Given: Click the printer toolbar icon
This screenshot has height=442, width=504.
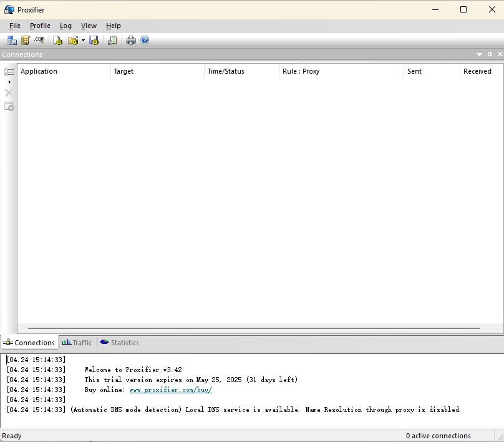Looking at the screenshot, I should (131, 40).
